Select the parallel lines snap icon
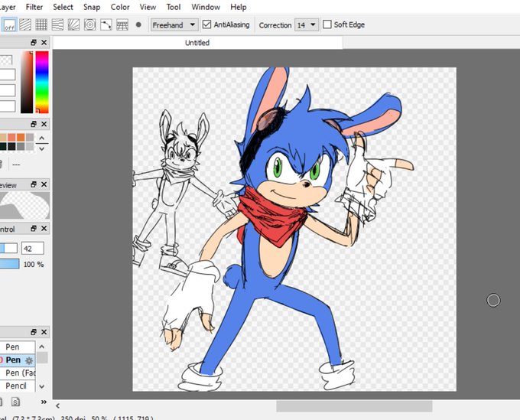This screenshot has height=420, width=520. pyautogui.click(x=25, y=25)
